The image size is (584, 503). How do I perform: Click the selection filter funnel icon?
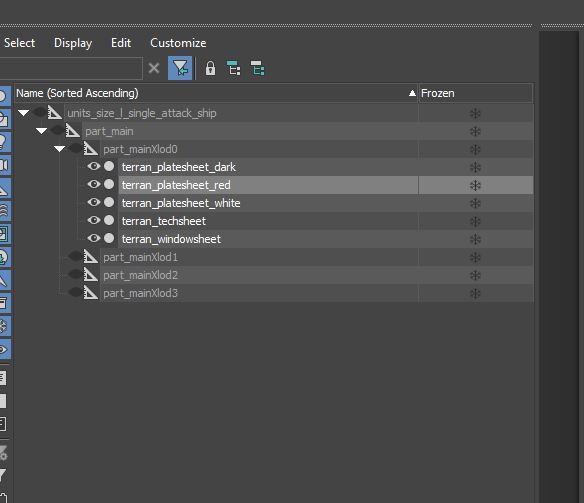pyautogui.click(x=180, y=68)
